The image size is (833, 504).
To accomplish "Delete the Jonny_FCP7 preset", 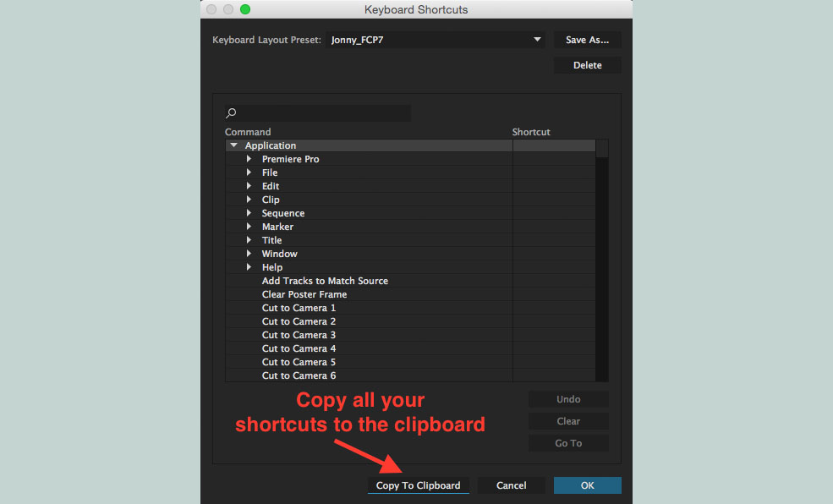I will tap(587, 64).
